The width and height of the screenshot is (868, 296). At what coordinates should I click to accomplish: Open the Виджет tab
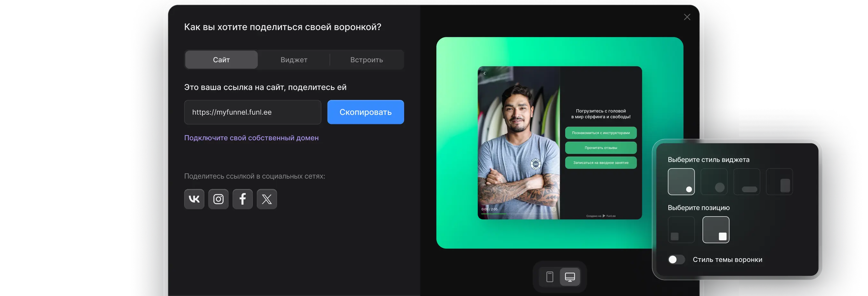294,60
